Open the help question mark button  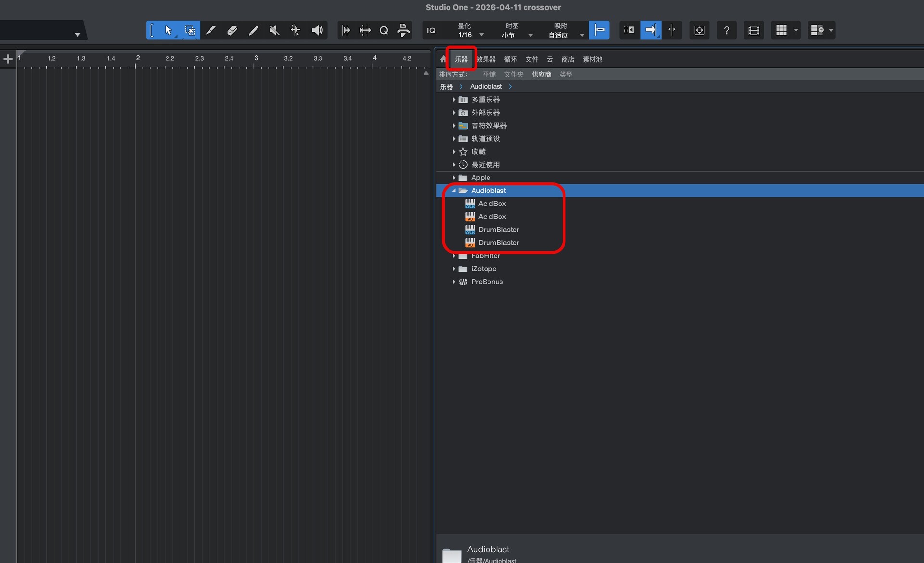(x=726, y=30)
